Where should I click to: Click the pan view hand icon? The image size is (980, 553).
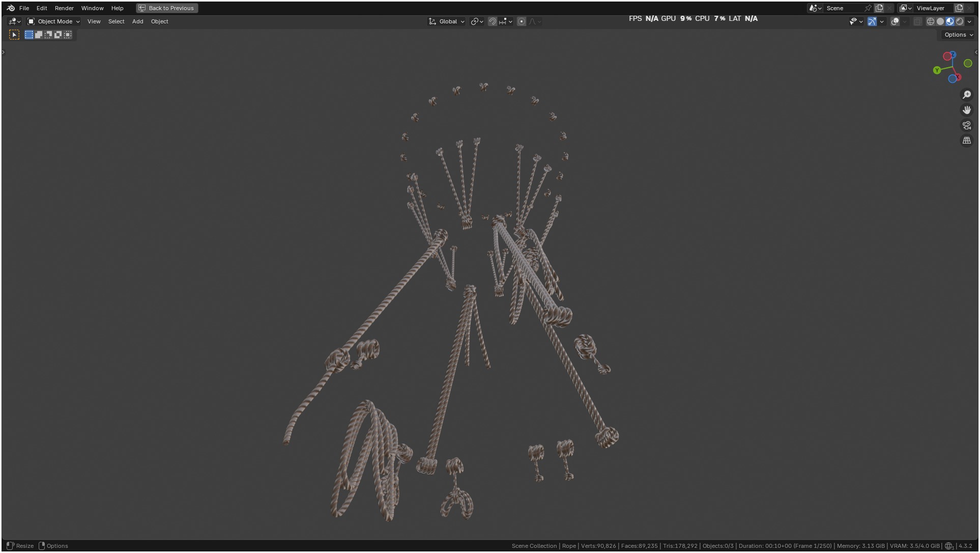point(967,110)
